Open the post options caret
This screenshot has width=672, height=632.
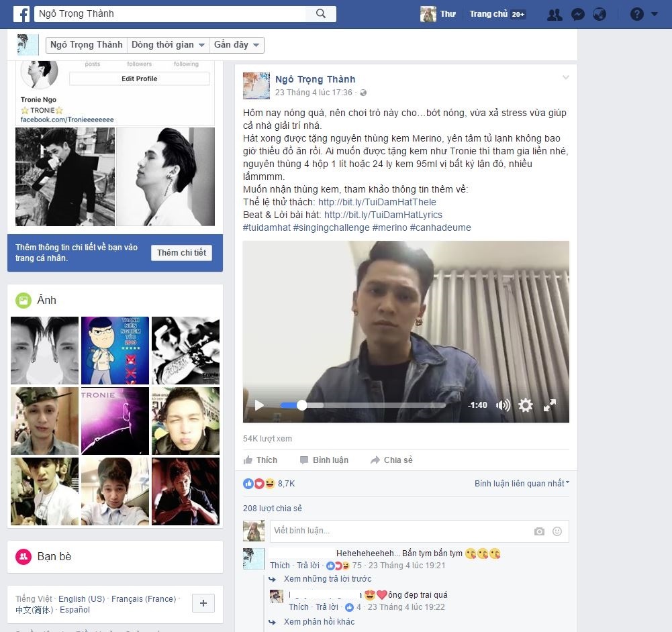(x=566, y=76)
